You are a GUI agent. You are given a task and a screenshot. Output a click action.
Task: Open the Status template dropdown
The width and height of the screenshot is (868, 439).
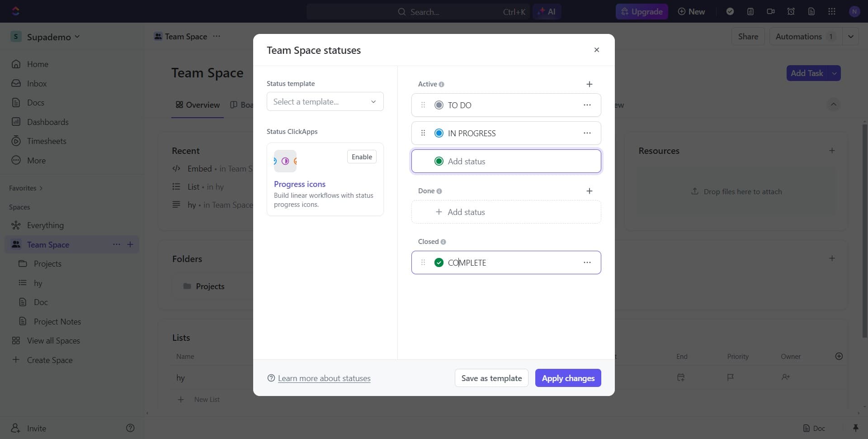pyautogui.click(x=325, y=101)
